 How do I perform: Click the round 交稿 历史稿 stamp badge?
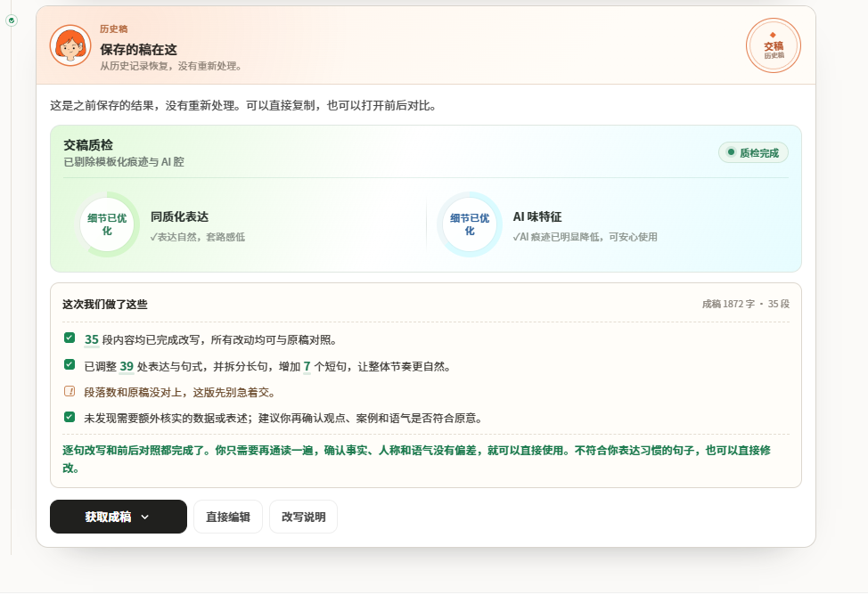[774, 45]
